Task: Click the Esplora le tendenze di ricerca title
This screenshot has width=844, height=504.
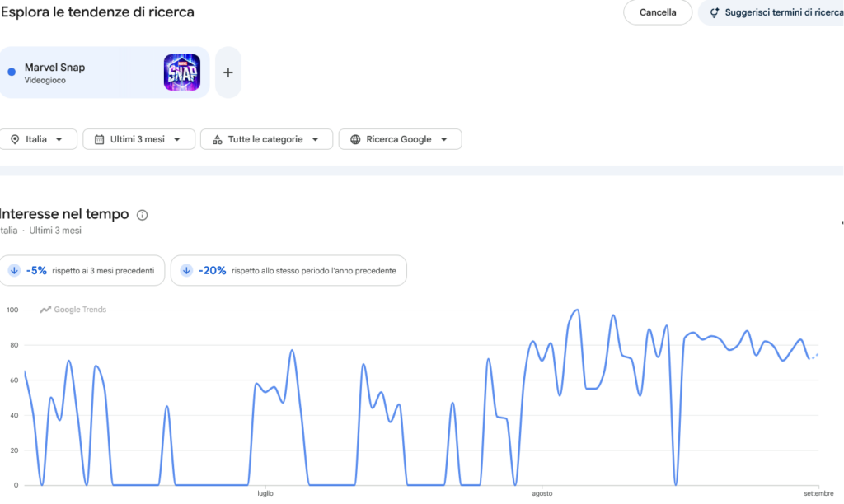Action: [97, 12]
